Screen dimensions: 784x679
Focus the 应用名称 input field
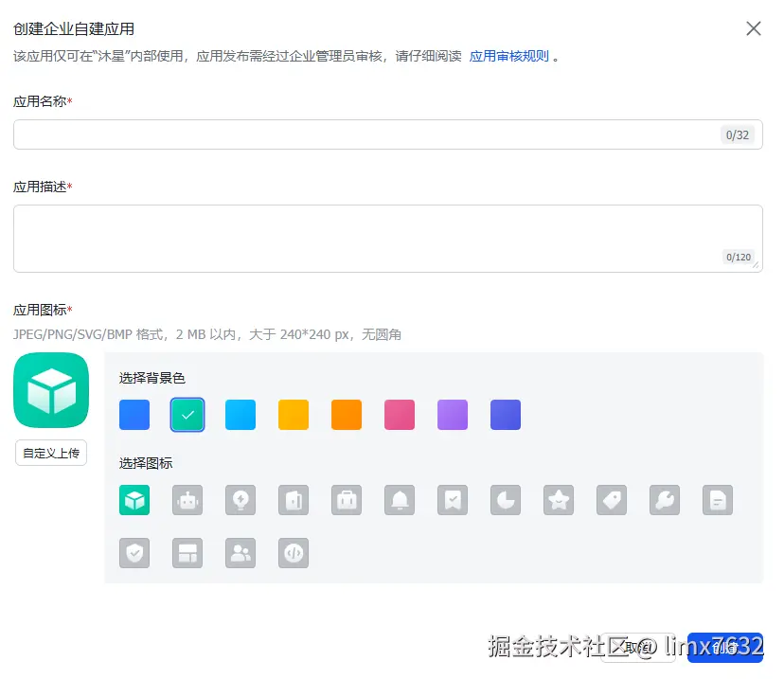(x=388, y=134)
